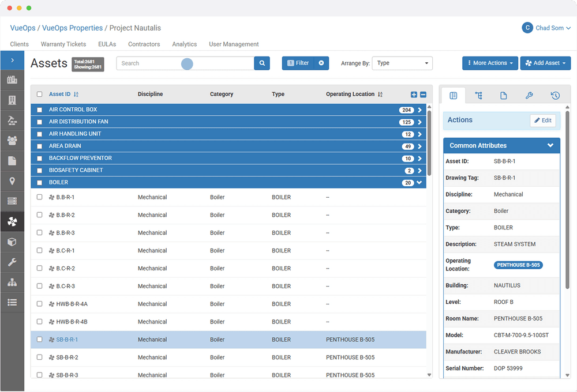Collapse the BOILER group using its chevron
The width and height of the screenshot is (577, 392).
(420, 182)
